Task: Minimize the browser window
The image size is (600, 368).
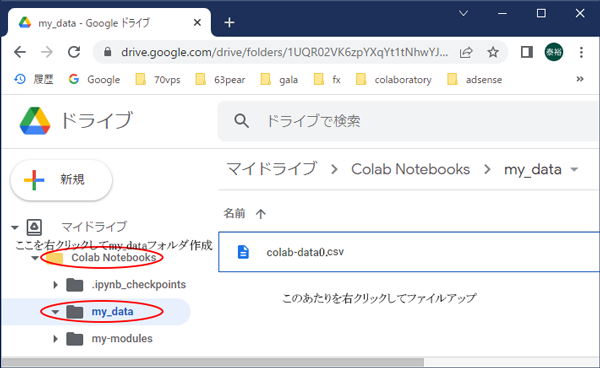Action: (502, 13)
